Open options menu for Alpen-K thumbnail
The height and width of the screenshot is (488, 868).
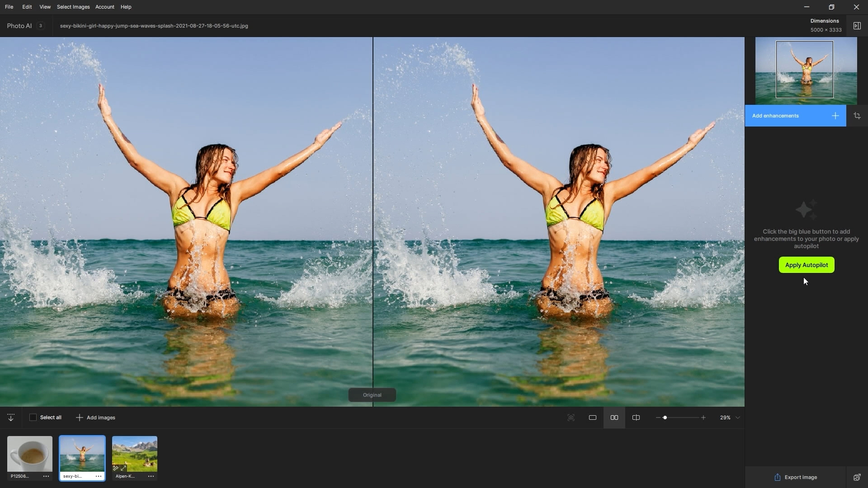[151, 476]
